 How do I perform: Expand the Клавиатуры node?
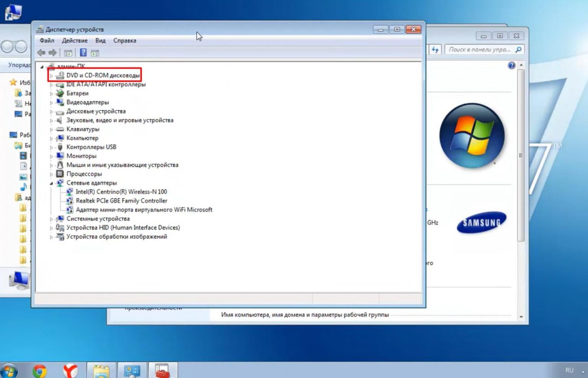[51, 129]
